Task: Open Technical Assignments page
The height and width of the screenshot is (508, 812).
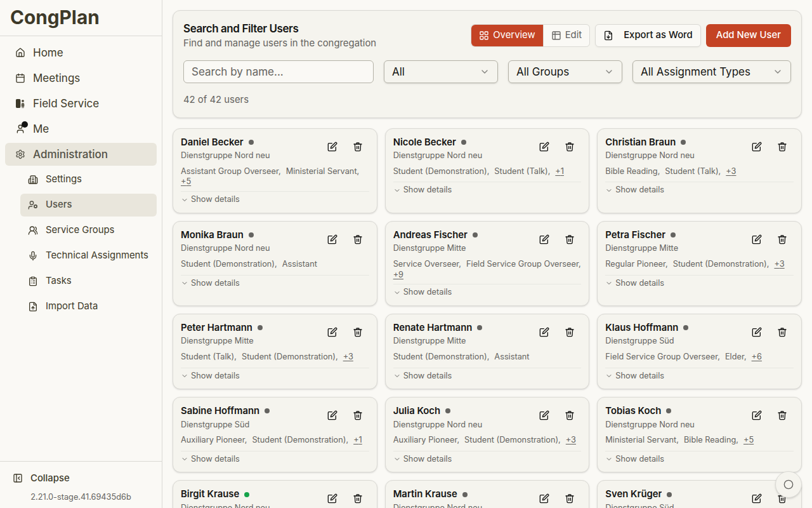Action: (88, 255)
